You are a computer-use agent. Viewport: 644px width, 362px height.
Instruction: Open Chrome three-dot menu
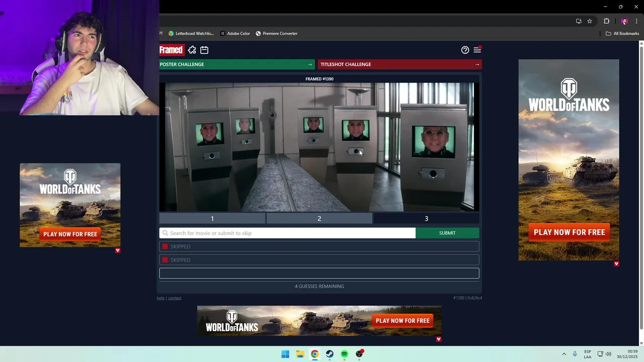pyautogui.click(x=636, y=21)
